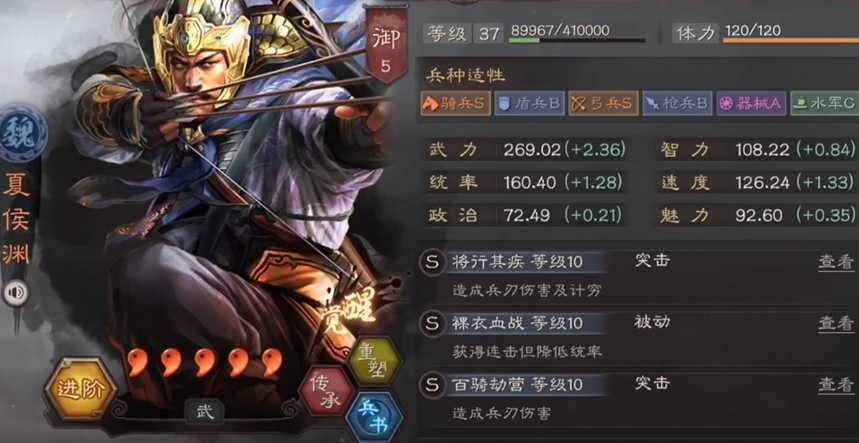
Task: Select the 传承 red hexagon icon
Action: click(327, 390)
